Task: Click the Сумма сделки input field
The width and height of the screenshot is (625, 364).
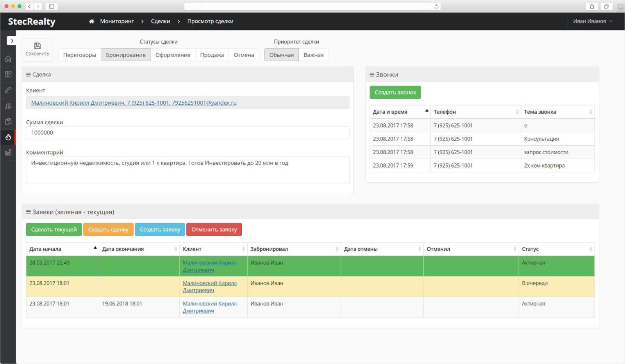Action: coord(187,133)
